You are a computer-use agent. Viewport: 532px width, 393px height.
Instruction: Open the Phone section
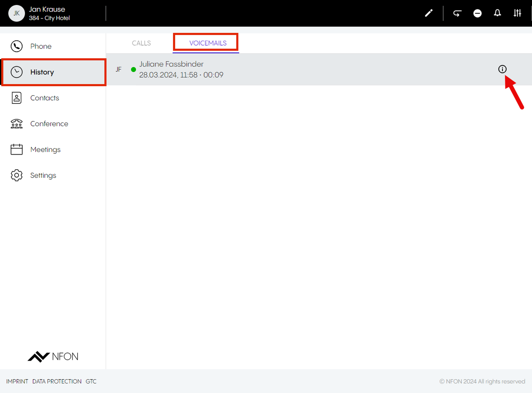click(40, 46)
